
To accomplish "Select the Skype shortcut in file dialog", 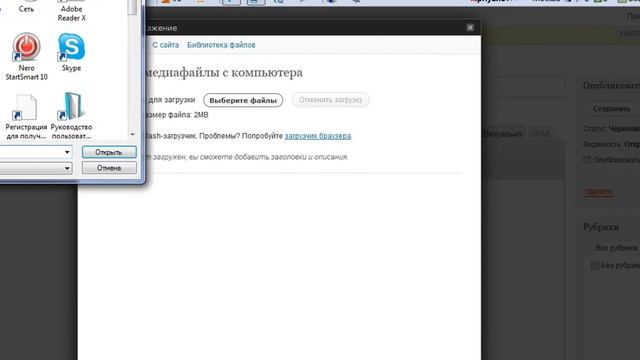I will pyautogui.click(x=71, y=52).
